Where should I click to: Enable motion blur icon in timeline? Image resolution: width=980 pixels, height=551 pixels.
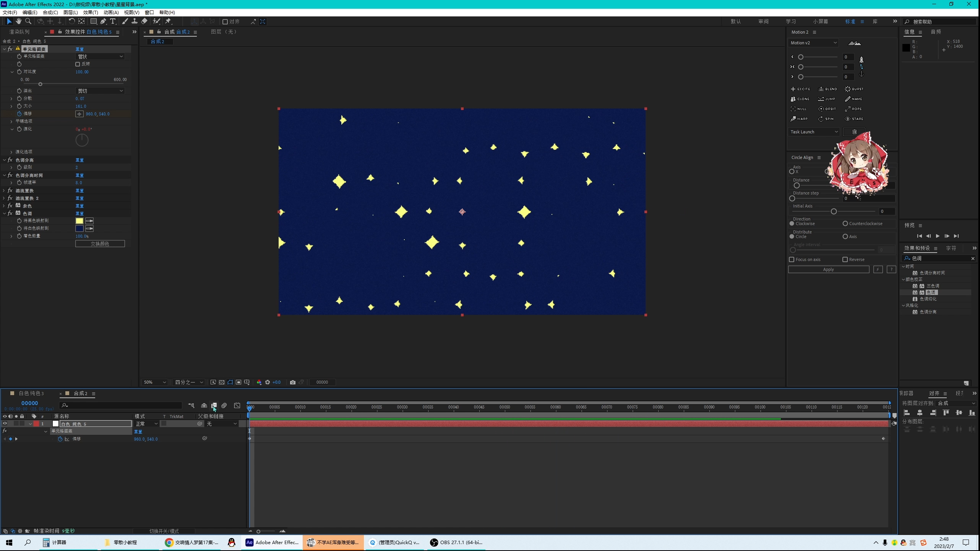point(224,405)
